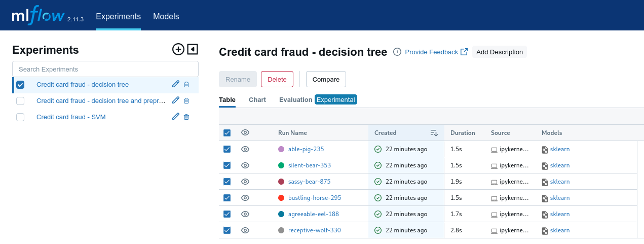Click laptop source icon in silent-bear-353 row
The image size is (644, 244).
point(494,166)
